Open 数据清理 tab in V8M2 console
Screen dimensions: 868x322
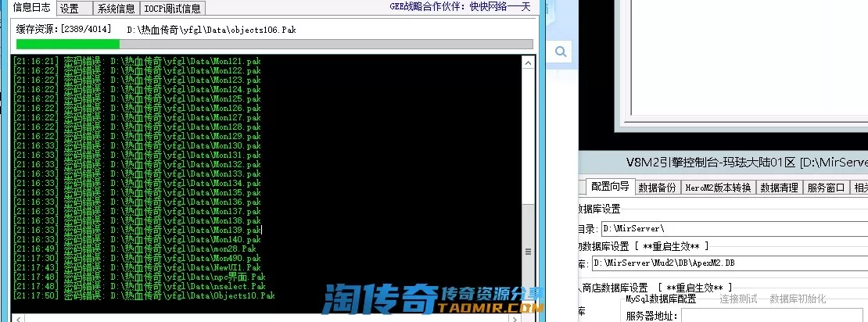tap(779, 188)
